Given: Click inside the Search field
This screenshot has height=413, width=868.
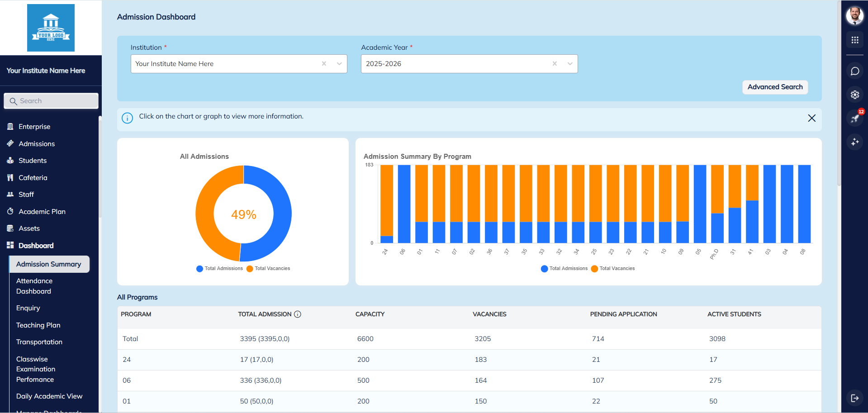Looking at the screenshot, I should (x=51, y=100).
